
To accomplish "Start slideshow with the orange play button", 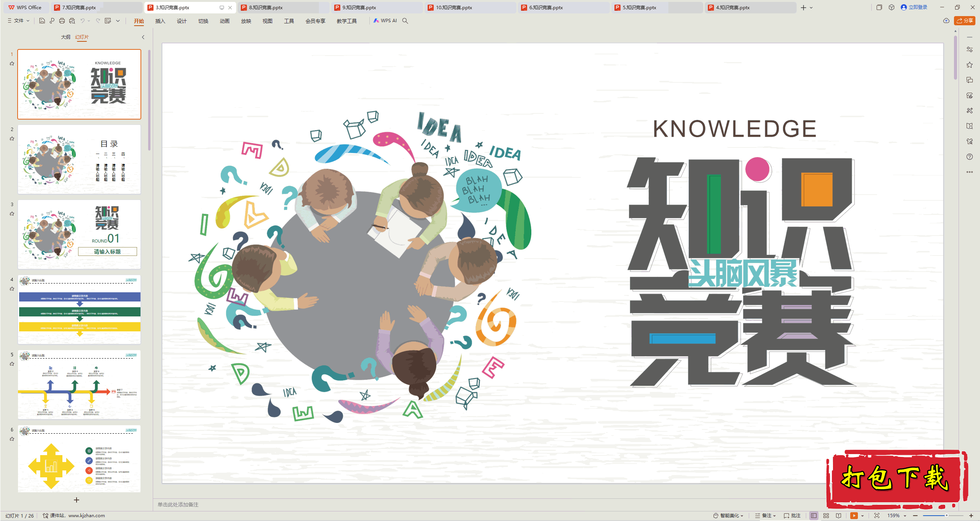I will pos(854,516).
